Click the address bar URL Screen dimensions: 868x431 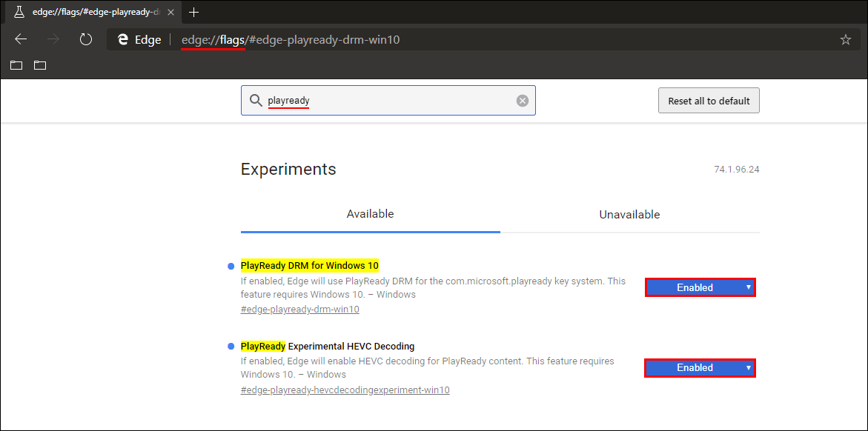[x=291, y=40]
